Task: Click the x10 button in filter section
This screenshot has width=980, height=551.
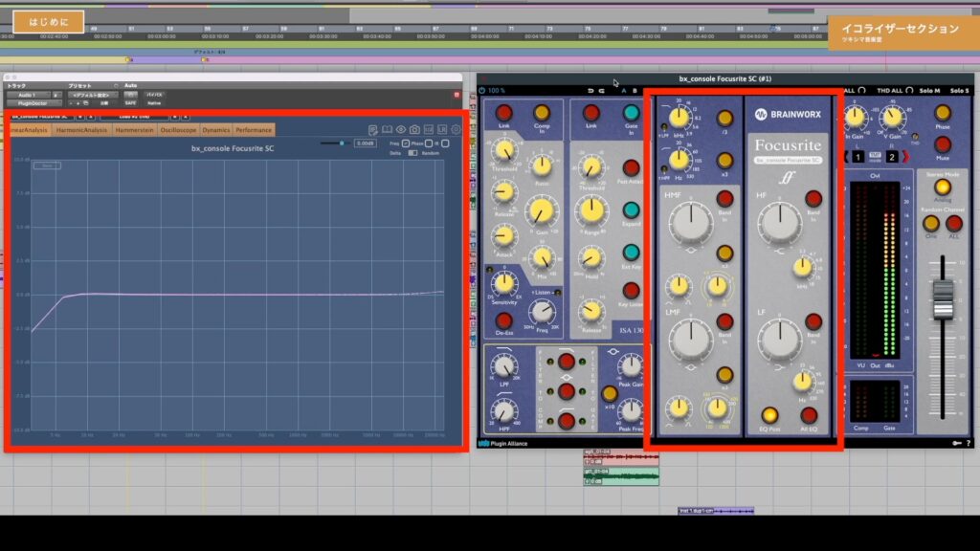Action: point(610,393)
